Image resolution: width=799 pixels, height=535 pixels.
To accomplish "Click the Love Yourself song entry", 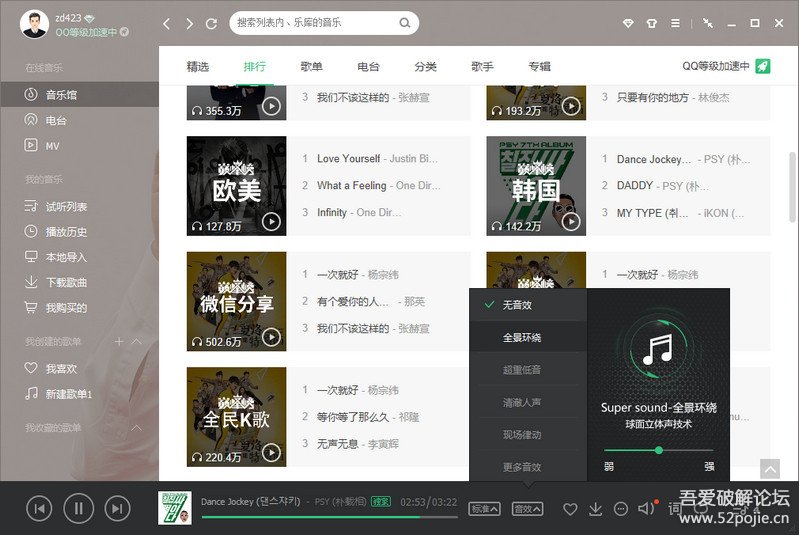I will (x=377, y=158).
